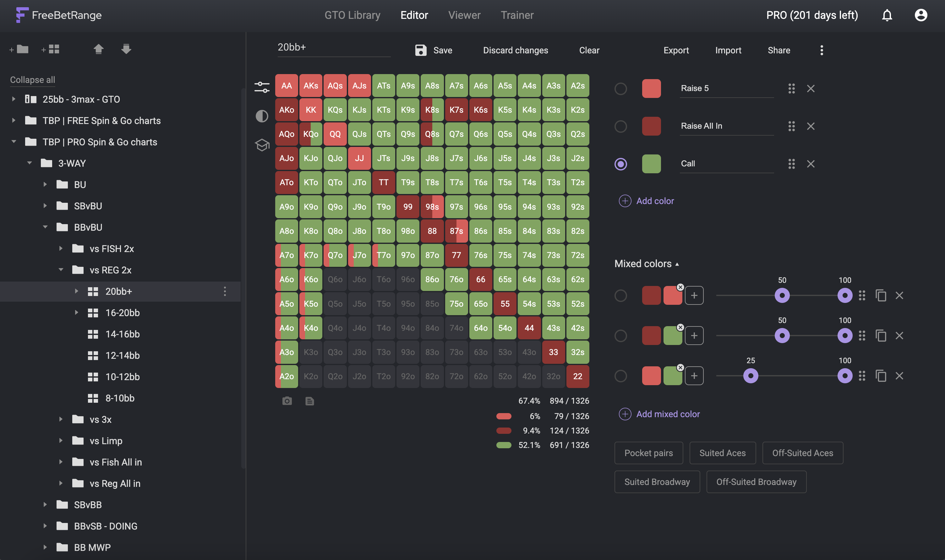
Task: Click the add new range grid icon
Action: [x=51, y=49]
